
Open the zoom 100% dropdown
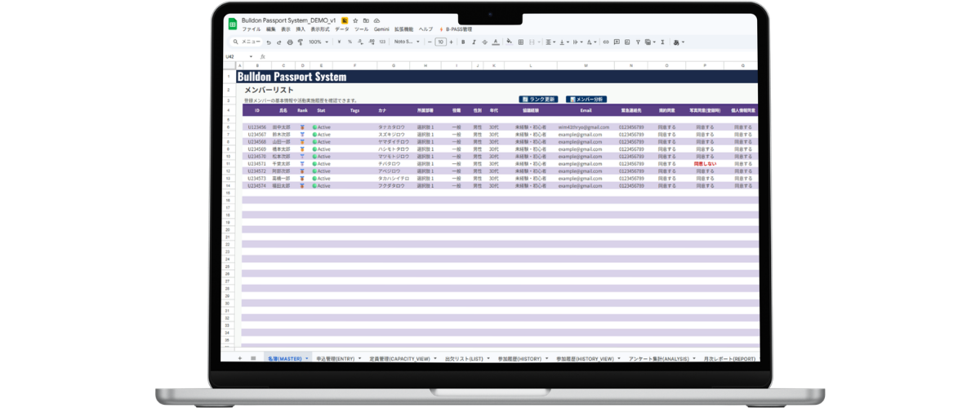tap(318, 42)
